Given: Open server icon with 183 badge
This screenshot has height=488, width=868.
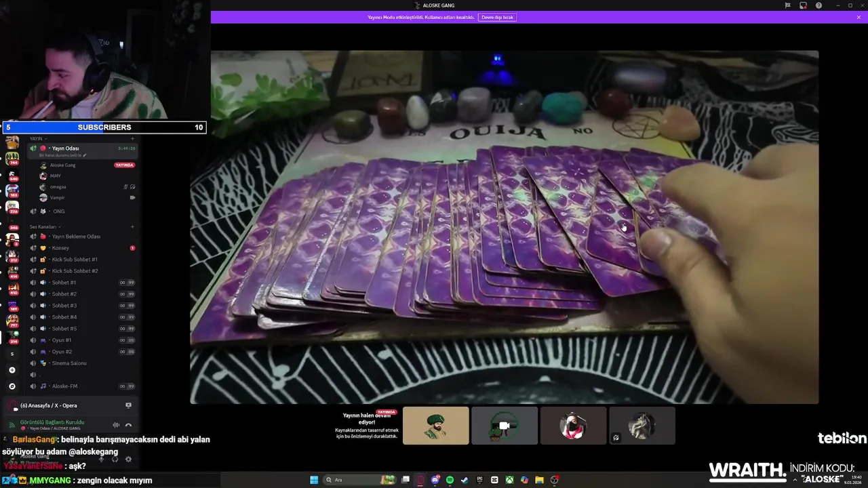Looking at the screenshot, I should [x=12, y=191].
